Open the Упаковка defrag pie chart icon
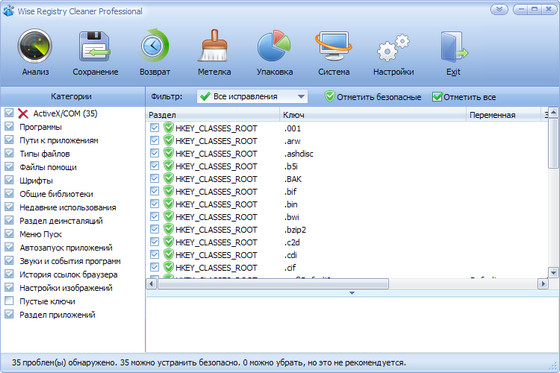Screen dimensions: 560x373 click(x=274, y=53)
